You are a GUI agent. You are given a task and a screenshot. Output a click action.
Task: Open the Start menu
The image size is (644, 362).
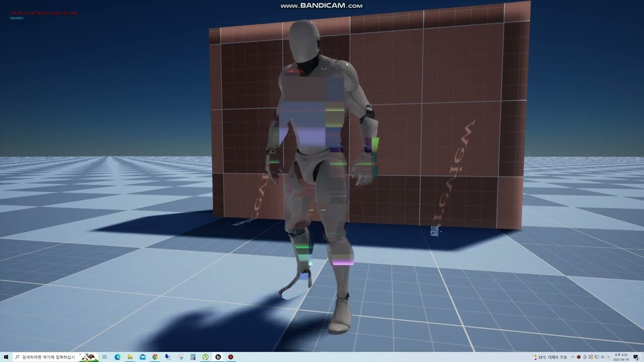point(6,356)
